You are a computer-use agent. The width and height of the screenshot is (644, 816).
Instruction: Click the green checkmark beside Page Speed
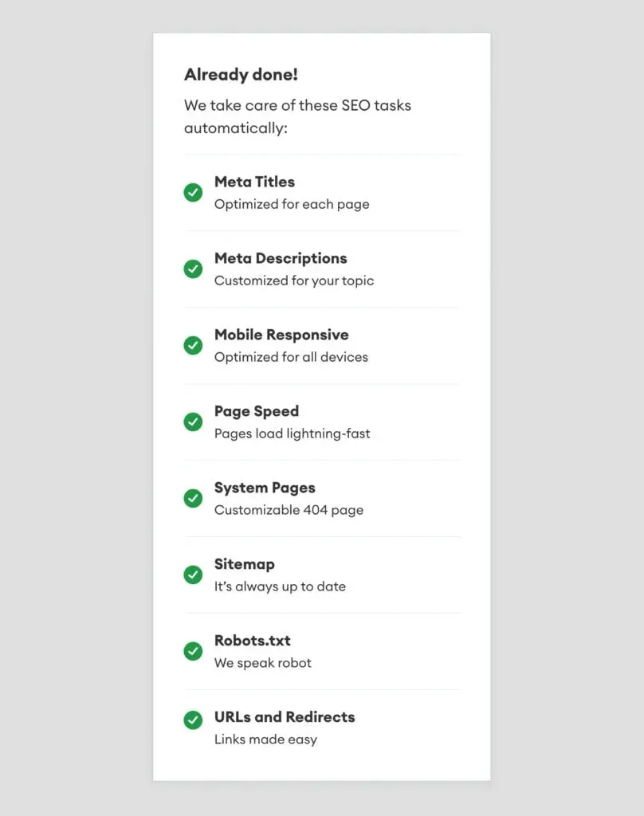193,422
